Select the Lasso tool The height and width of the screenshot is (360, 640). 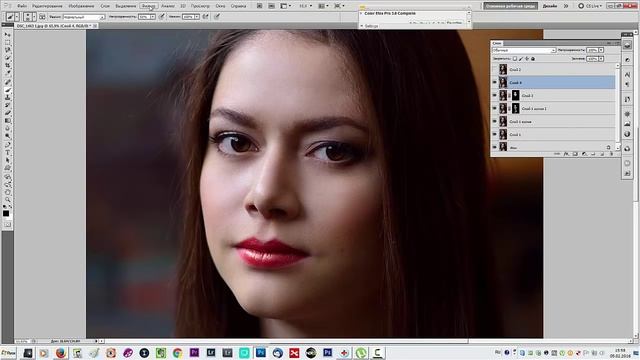pos(7,50)
